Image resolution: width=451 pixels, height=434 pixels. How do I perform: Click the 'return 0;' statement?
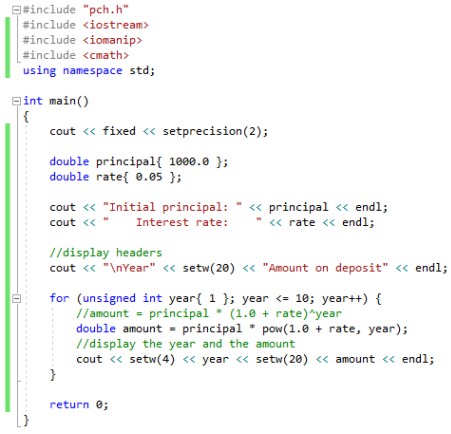[x=79, y=405]
